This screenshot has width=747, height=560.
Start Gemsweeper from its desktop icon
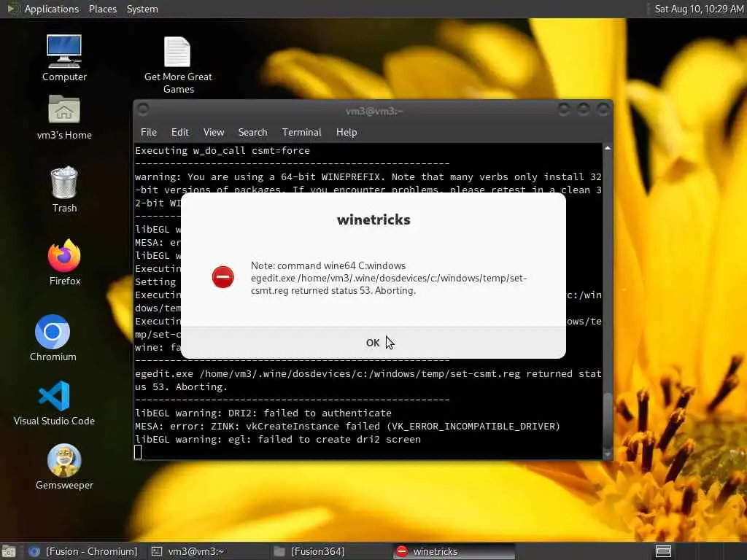(64, 467)
